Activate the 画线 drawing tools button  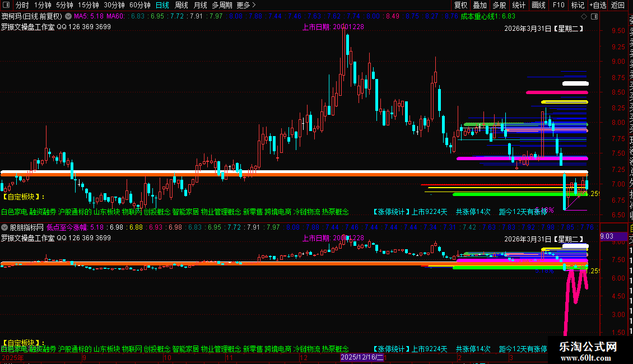click(x=538, y=5)
